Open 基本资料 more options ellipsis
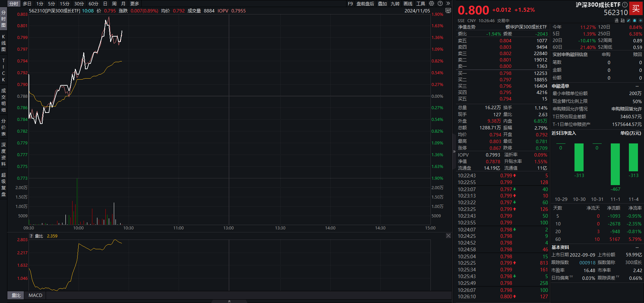 pos(637,248)
